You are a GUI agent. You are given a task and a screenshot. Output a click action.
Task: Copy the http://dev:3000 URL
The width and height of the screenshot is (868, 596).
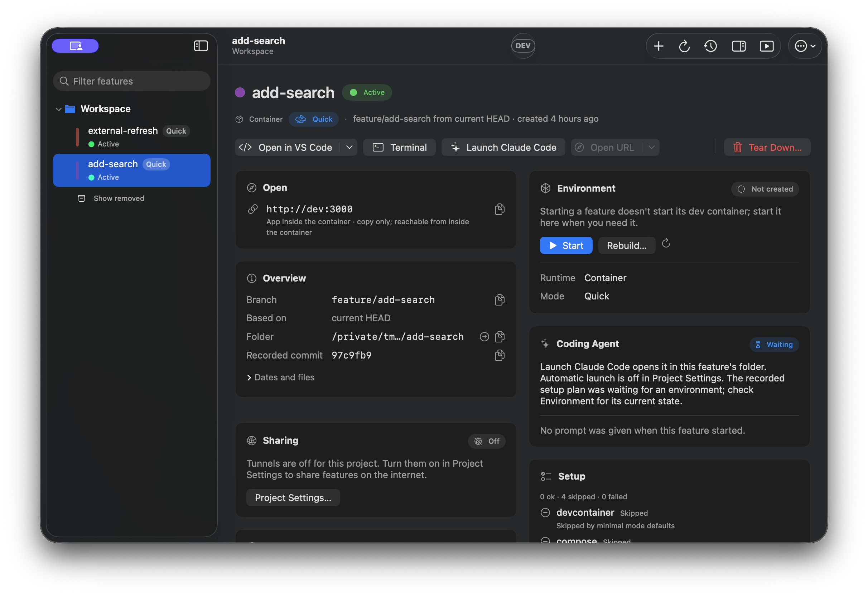click(500, 209)
